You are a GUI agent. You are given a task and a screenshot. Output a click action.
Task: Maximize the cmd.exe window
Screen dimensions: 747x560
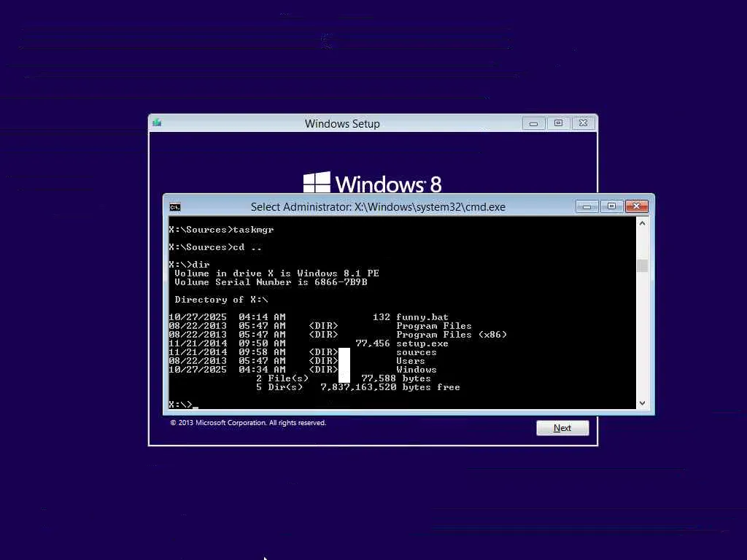(x=612, y=206)
